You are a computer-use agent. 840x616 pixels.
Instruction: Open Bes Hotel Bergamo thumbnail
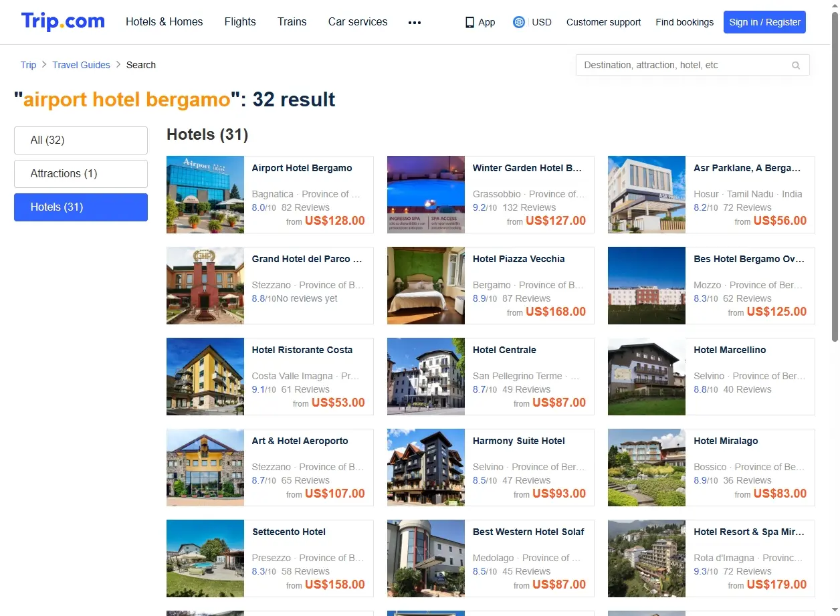(647, 286)
